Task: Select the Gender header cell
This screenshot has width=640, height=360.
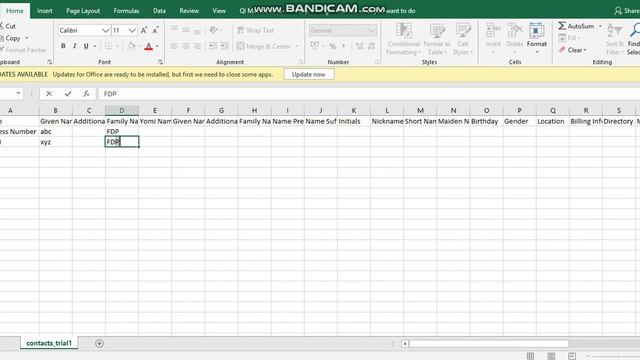Action: [519, 121]
